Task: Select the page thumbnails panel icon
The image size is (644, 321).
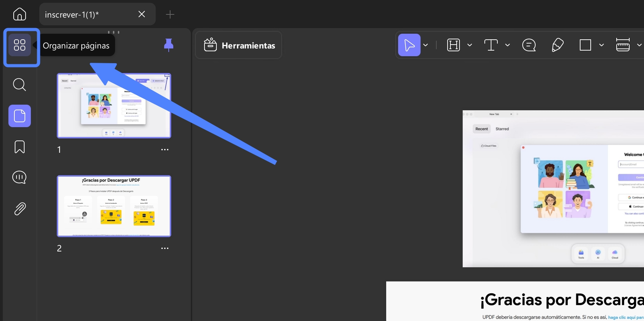Action: click(20, 116)
